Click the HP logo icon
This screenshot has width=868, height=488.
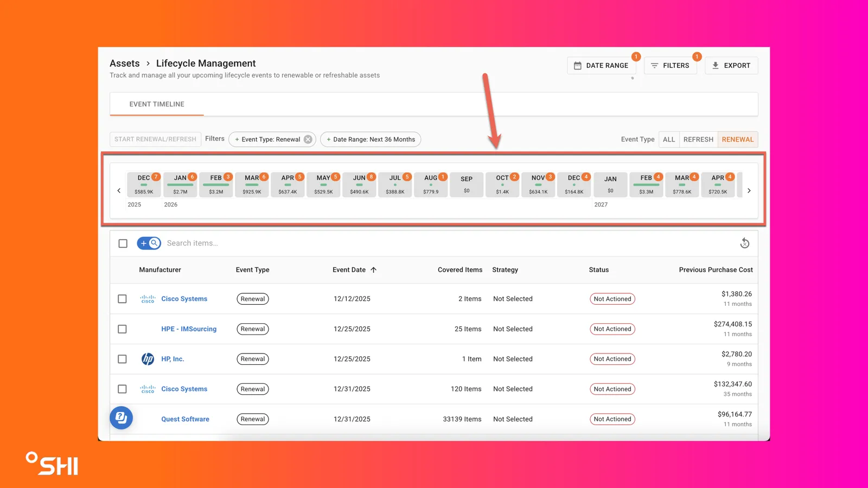pyautogui.click(x=148, y=359)
